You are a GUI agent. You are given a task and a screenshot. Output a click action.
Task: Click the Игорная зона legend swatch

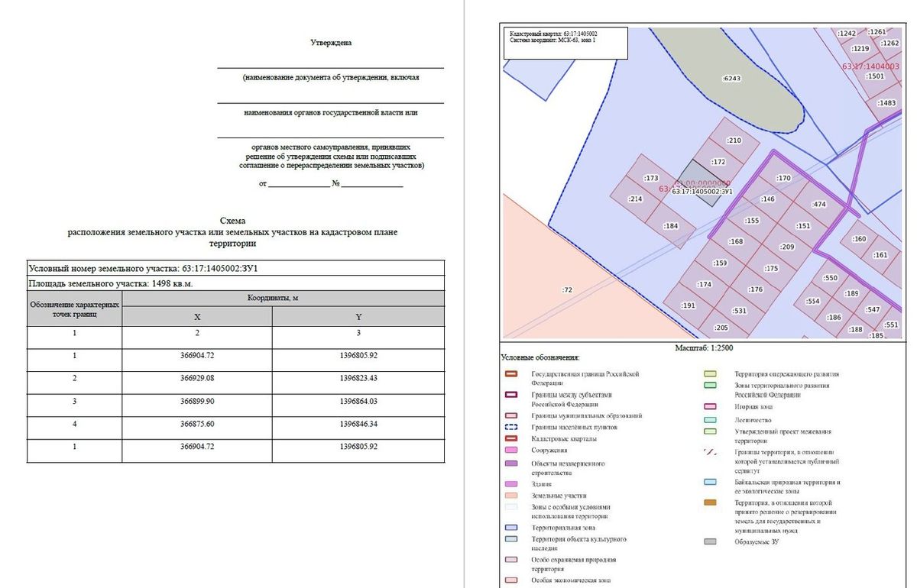[710, 407]
